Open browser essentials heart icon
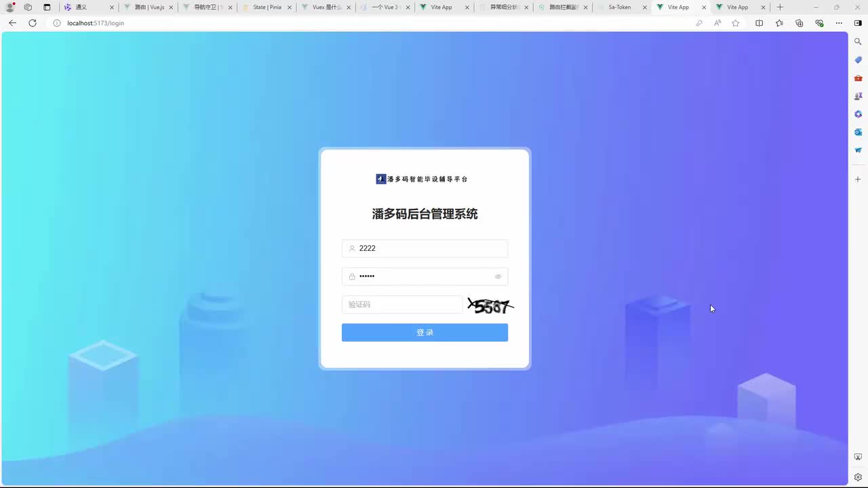 coord(819,23)
